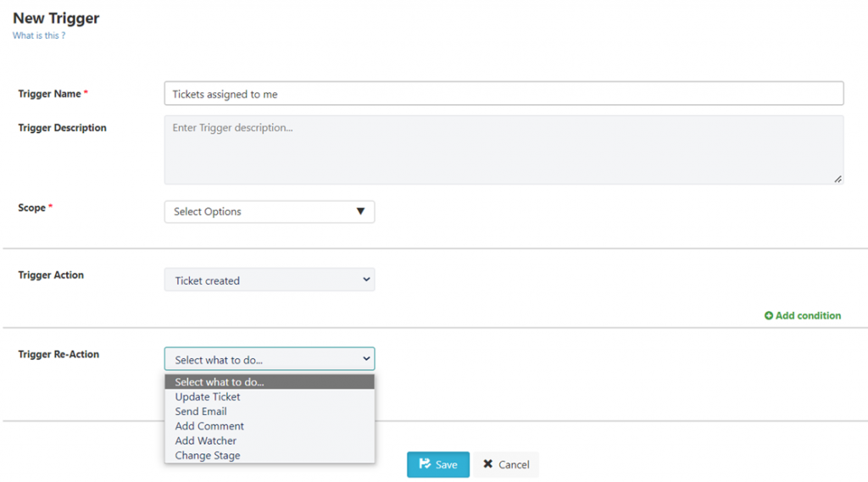The image size is (868, 482).
Task: Cancel the trigger creation
Action: [x=506, y=464]
